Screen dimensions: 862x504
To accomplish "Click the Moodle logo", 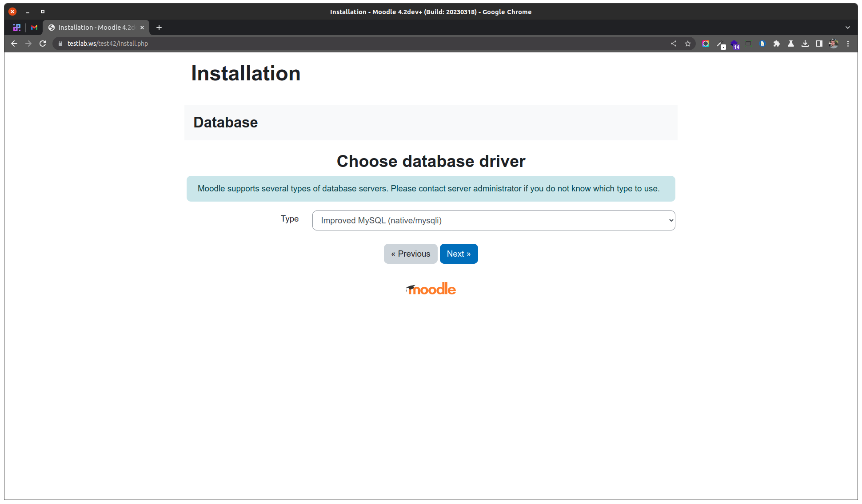I will point(431,289).
